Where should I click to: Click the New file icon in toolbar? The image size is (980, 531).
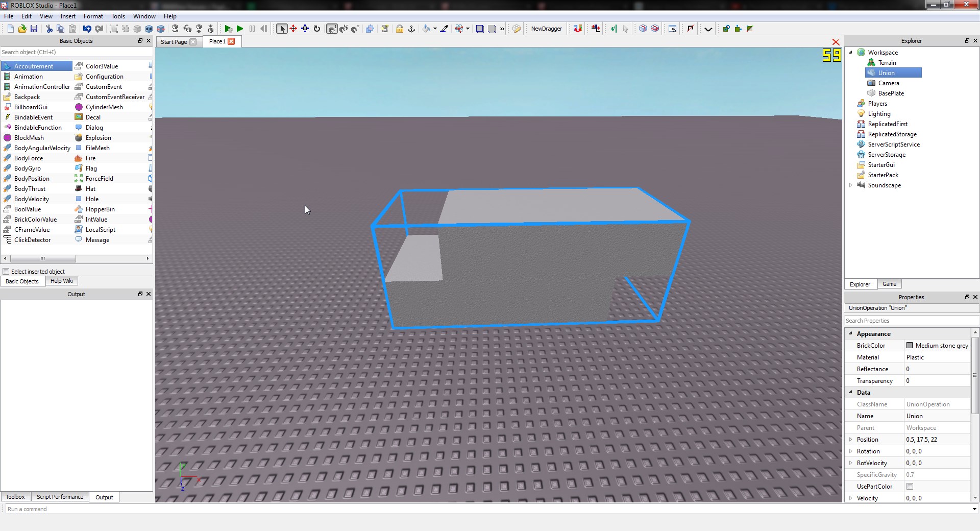pyautogui.click(x=10, y=29)
